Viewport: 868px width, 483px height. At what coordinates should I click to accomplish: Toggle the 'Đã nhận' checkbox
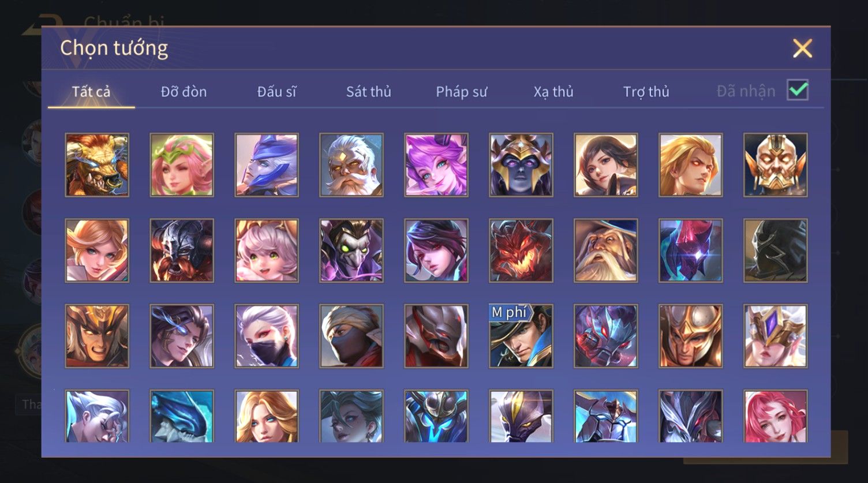[798, 90]
